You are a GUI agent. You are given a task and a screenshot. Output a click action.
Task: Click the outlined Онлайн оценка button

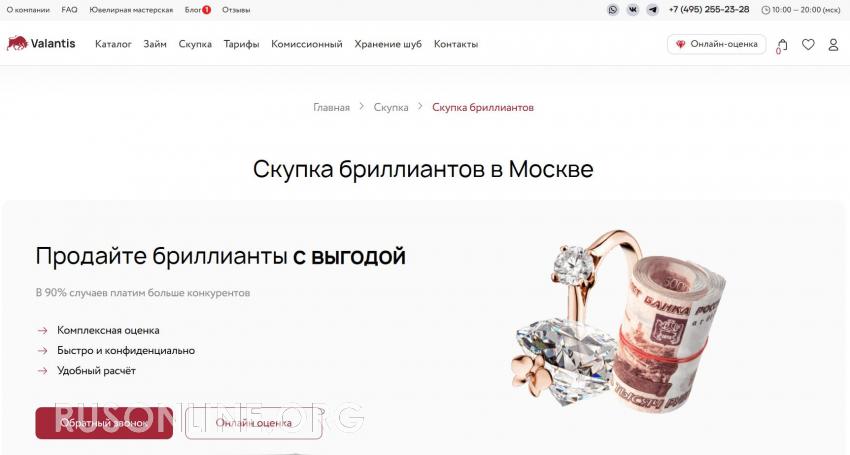[254, 423]
